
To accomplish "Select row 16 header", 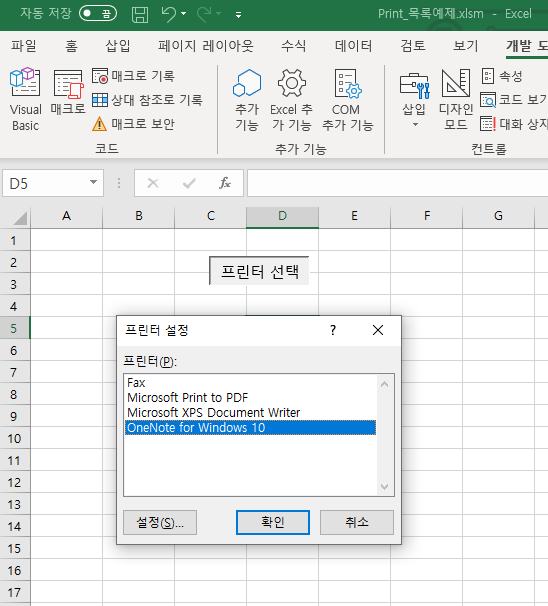I will point(15,570).
